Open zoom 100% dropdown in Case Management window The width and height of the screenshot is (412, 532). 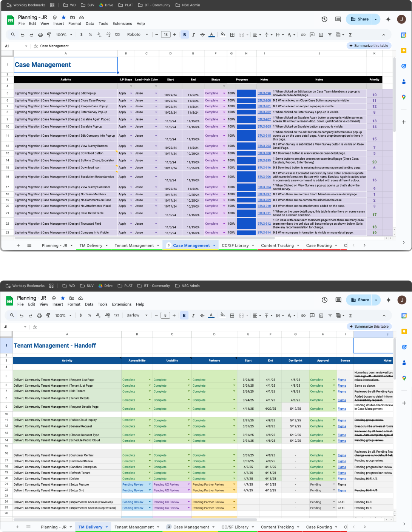(x=64, y=35)
